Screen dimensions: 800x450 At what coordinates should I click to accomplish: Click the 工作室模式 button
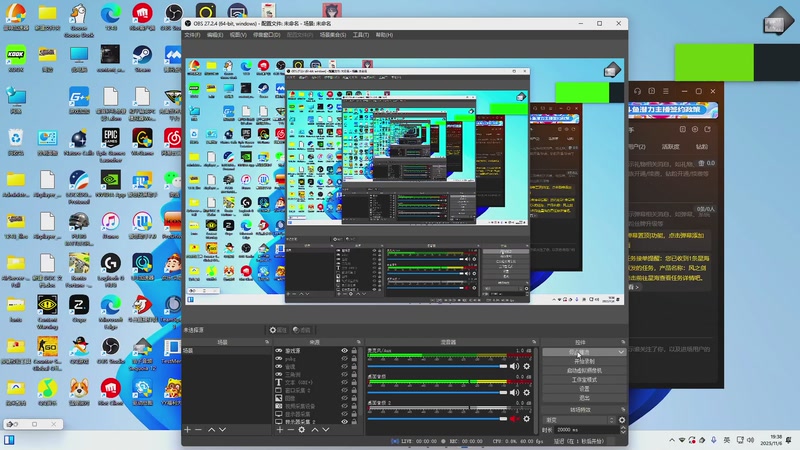[584, 380]
